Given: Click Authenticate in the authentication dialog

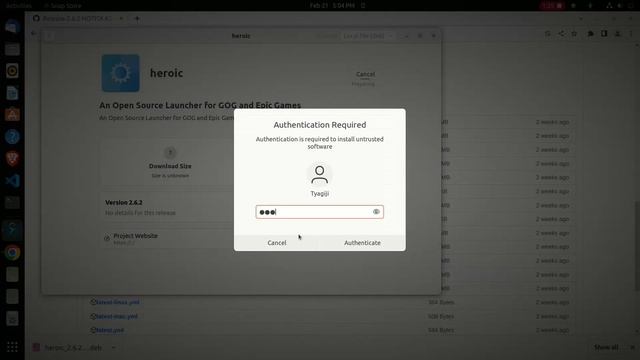Looking at the screenshot, I should pos(362,243).
